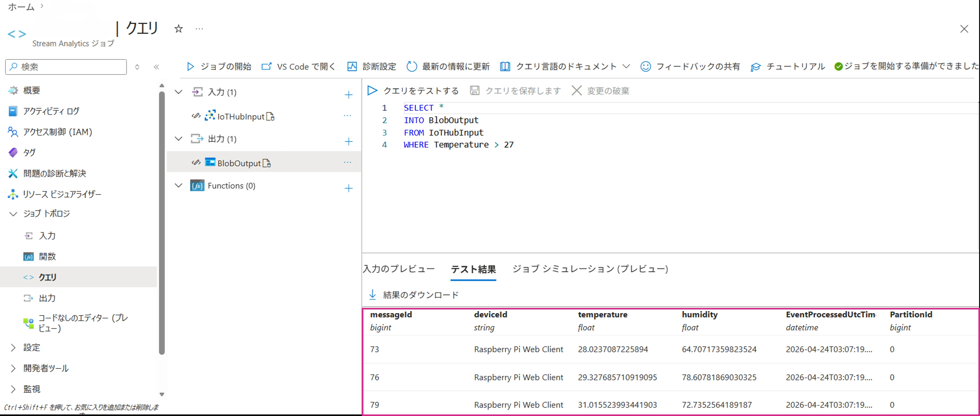Open the more options ellipsis beside the title
Viewport: 980px width, 416px height.
[x=199, y=28]
